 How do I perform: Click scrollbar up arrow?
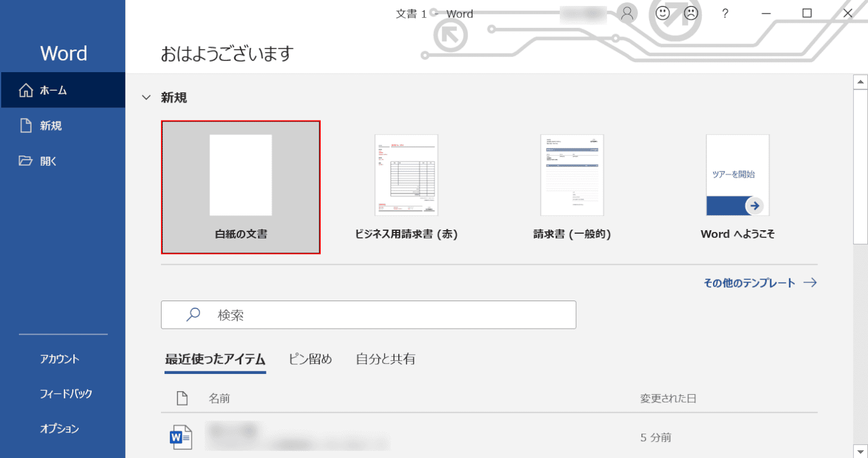[860, 81]
